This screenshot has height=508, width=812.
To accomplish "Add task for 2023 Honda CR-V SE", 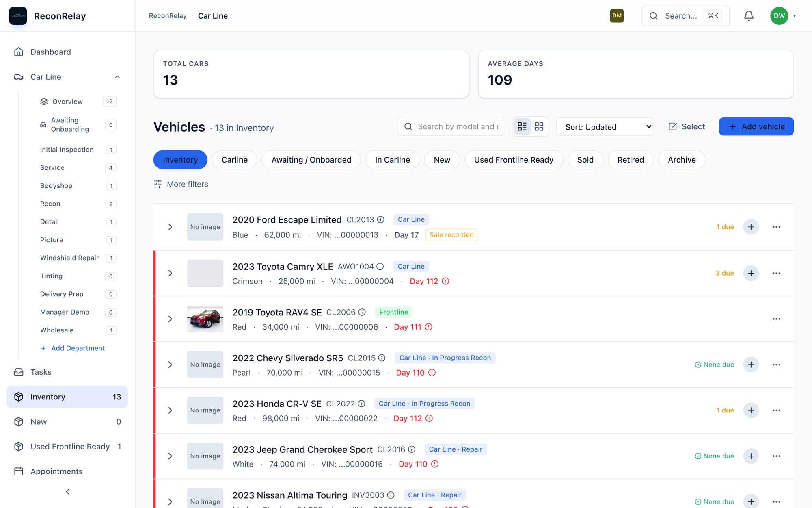I will pyautogui.click(x=751, y=410).
